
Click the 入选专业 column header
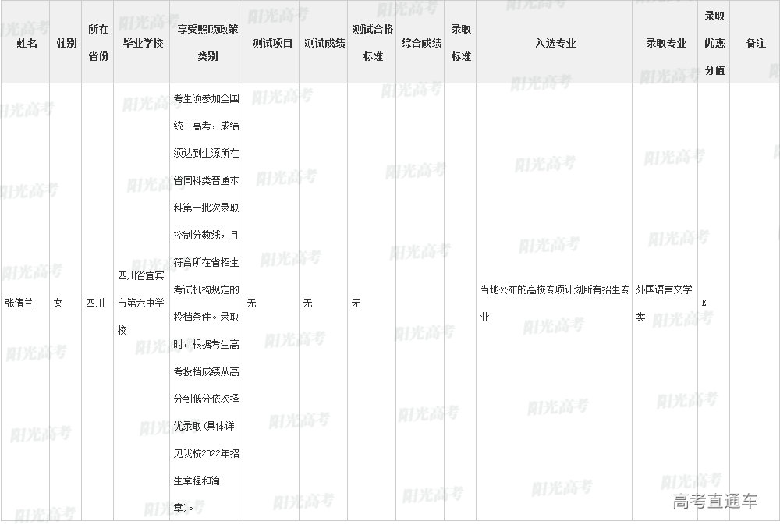click(x=555, y=43)
